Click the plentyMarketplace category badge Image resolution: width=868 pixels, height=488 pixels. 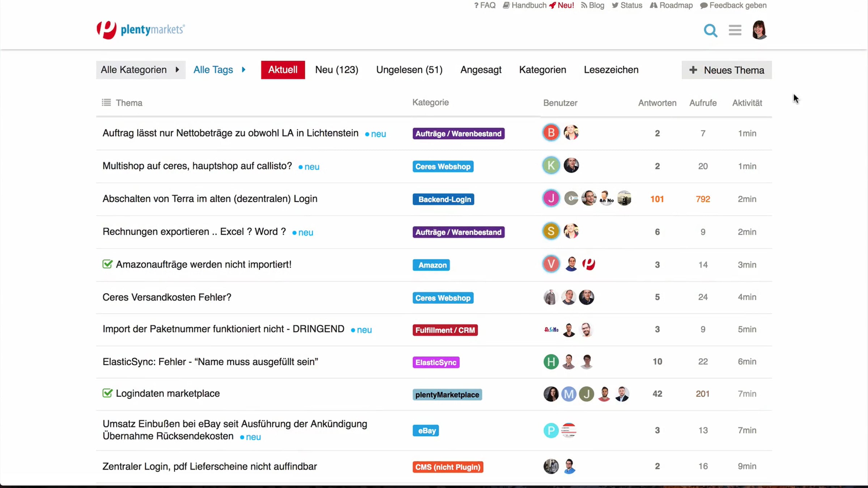tap(447, 394)
